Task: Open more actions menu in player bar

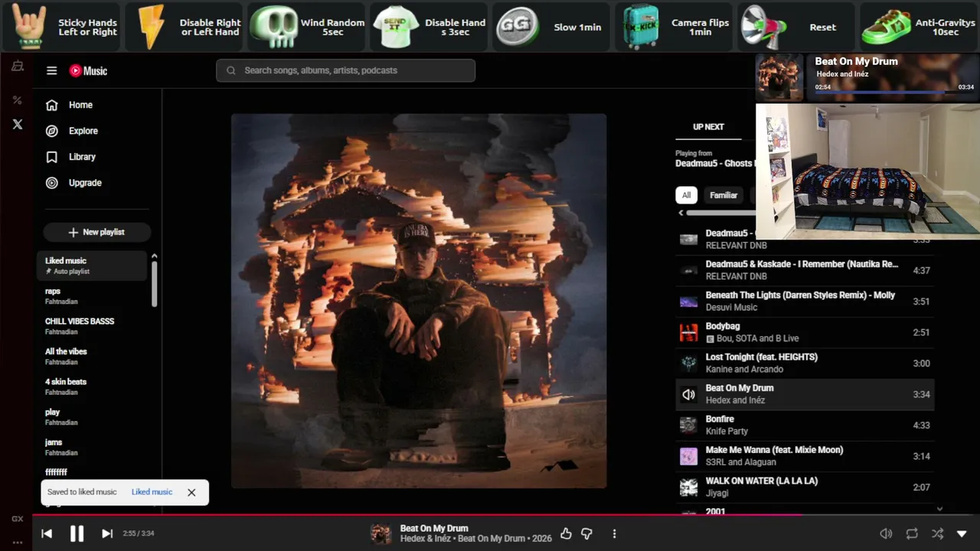Action: click(614, 533)
